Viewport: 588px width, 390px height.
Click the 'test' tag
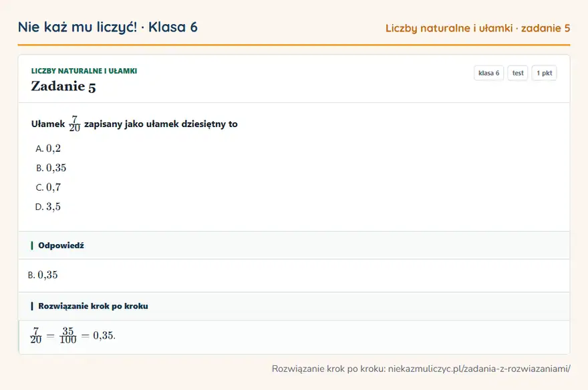pos(517,73)
